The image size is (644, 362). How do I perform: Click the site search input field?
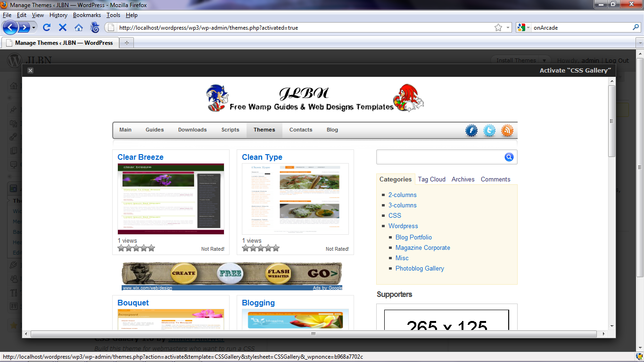coord(439,157)
